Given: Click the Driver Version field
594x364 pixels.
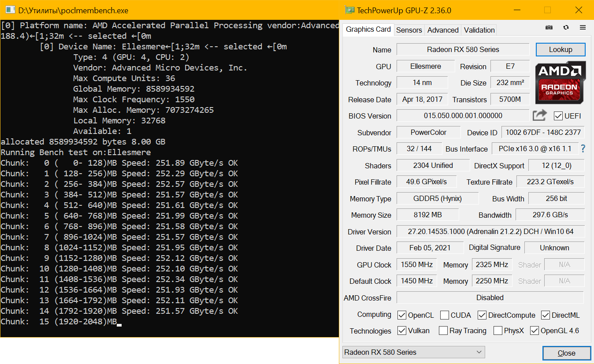Looking at the screenshot, I should 490,231.
